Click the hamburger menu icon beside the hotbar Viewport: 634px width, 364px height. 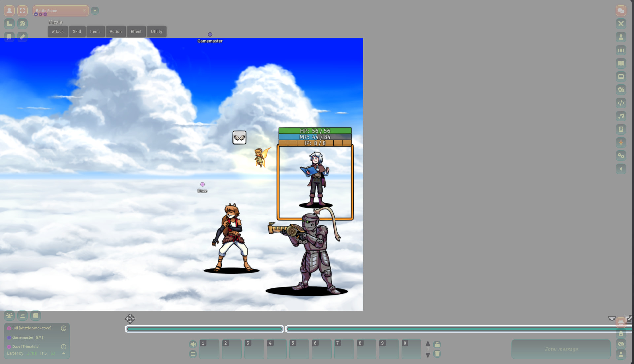click(x=193, y=354)
